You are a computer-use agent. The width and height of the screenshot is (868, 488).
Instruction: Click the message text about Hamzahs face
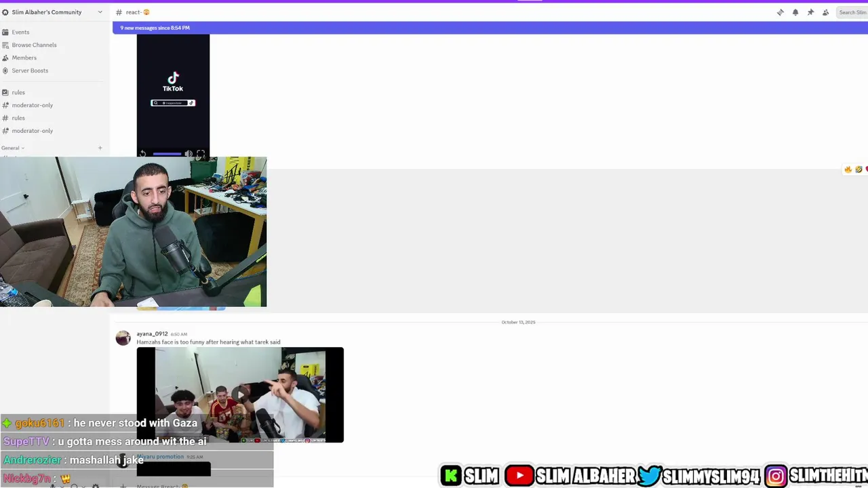(208, 342)
